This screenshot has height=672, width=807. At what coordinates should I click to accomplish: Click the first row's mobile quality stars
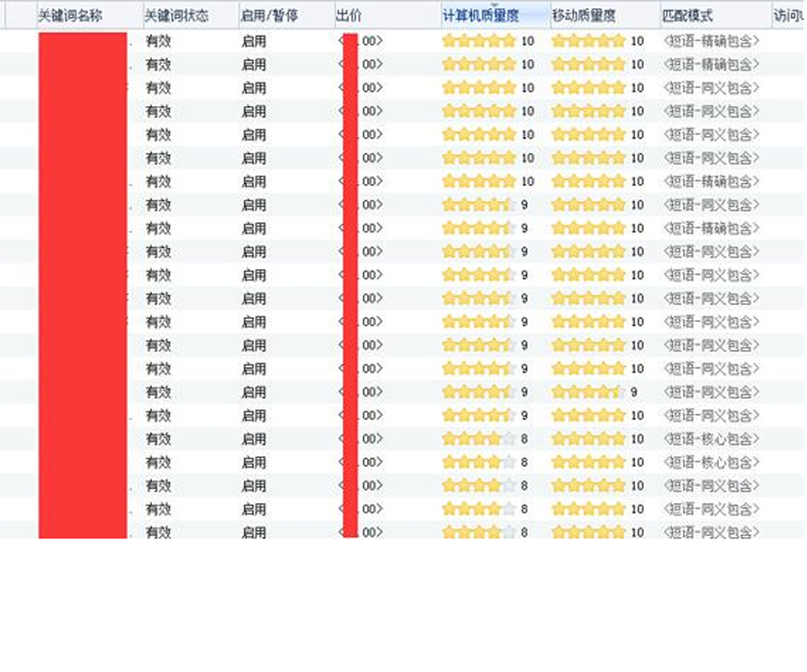(587, 41)
